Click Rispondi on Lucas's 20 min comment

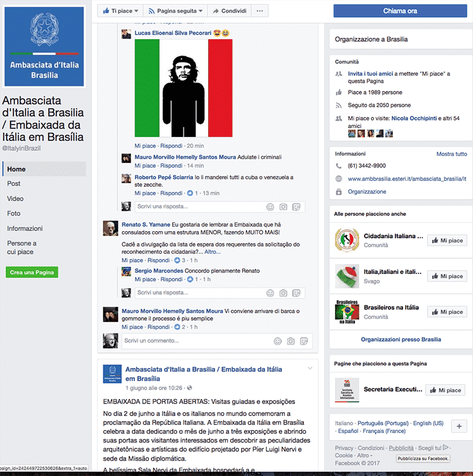172,146
